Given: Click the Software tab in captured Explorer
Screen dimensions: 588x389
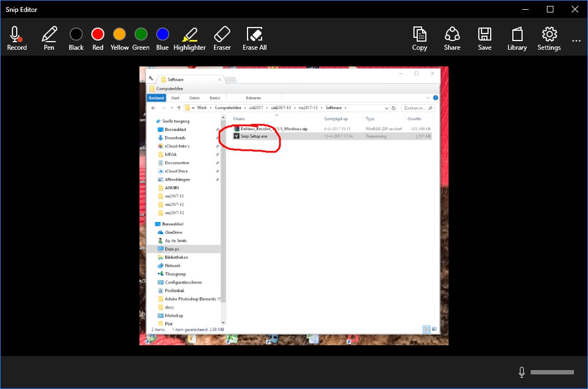Looking at the screenshot, I should 190,79.
